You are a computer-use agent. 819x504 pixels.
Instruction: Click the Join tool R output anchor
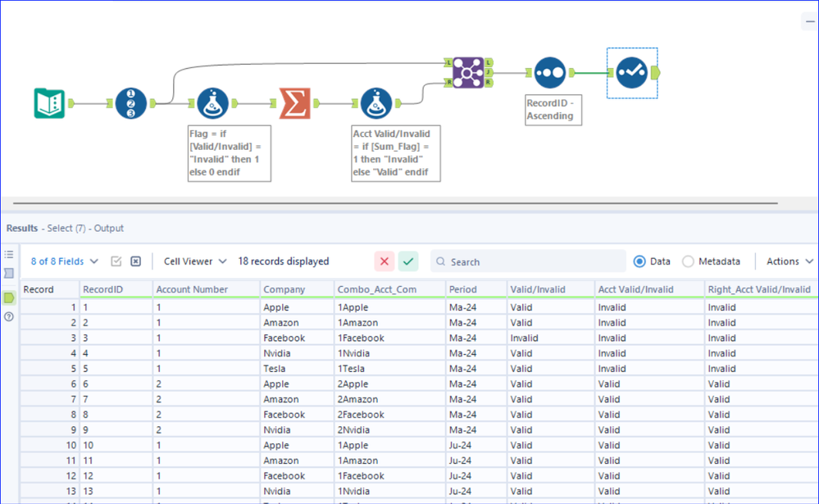(x=489, y=83)
